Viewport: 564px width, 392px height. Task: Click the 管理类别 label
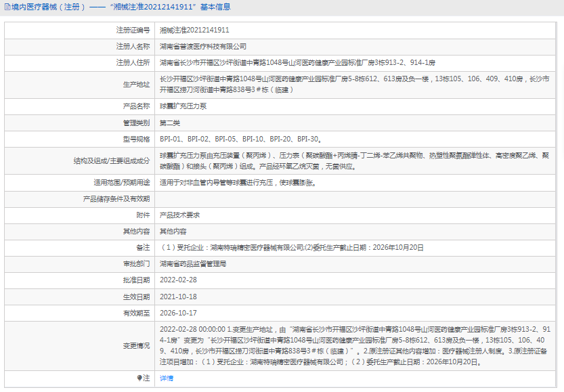click(x=136, y=123)
